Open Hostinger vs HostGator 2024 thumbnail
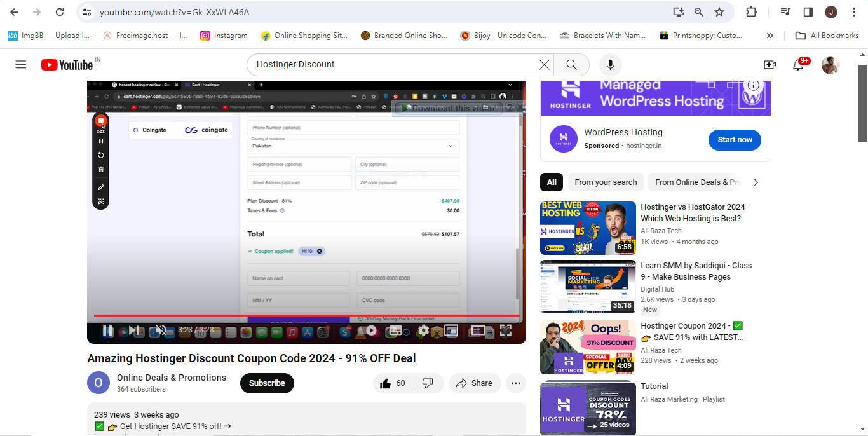The width and height of the screenshot is (868, 436). [x=588, y=228]
